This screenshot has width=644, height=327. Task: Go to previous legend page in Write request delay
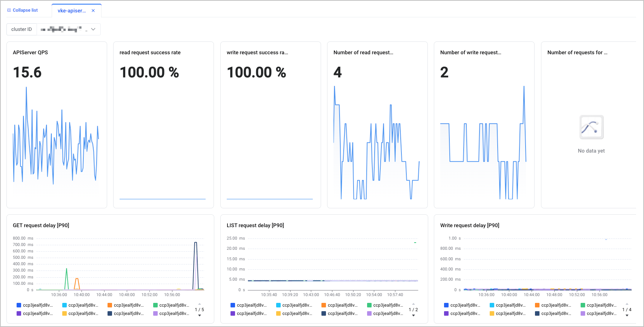pyautogui.click(x=627, y=304)
